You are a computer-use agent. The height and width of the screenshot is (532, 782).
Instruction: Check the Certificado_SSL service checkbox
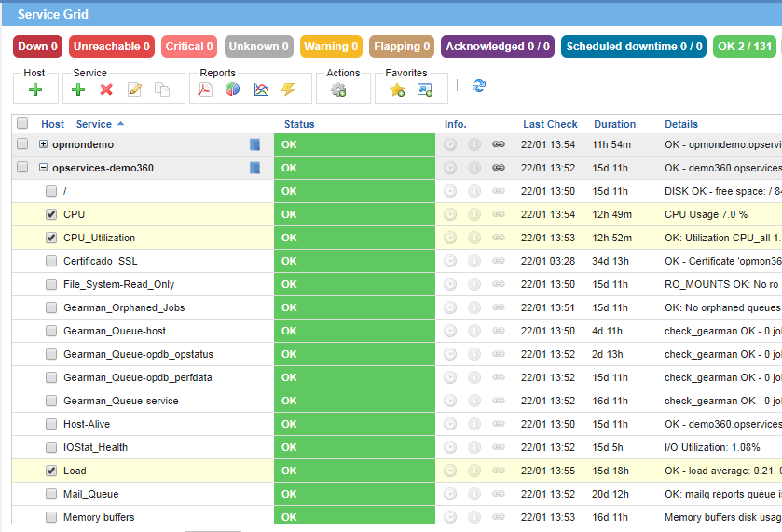tap(51, 261)
